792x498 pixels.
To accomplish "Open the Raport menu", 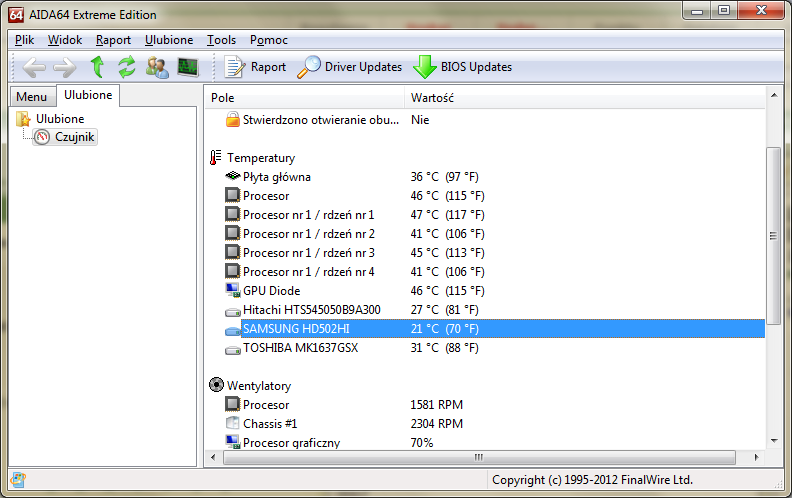I will [113, 40].
